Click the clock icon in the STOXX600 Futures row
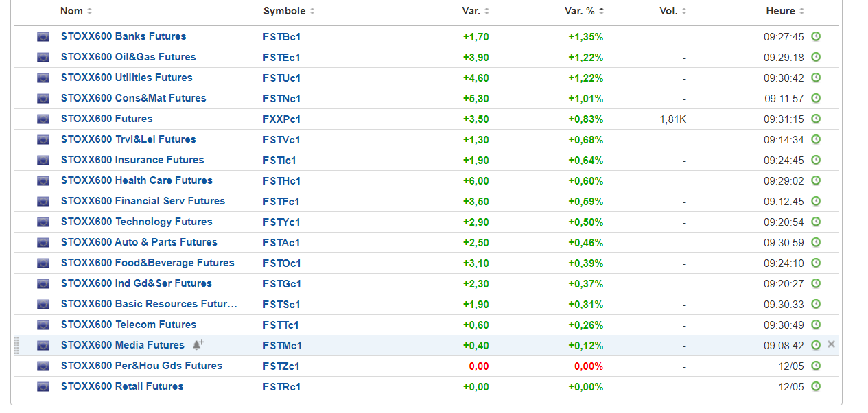 click(816, 119)
